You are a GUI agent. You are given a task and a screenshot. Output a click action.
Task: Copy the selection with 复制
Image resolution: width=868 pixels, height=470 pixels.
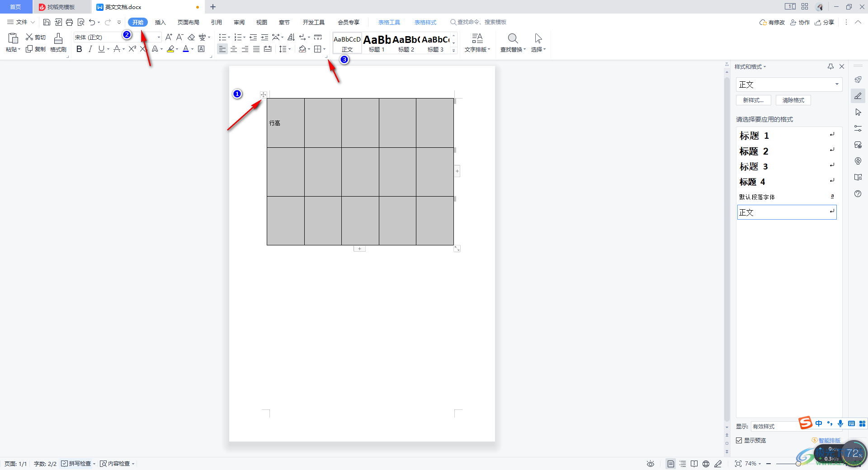(36, 49)
